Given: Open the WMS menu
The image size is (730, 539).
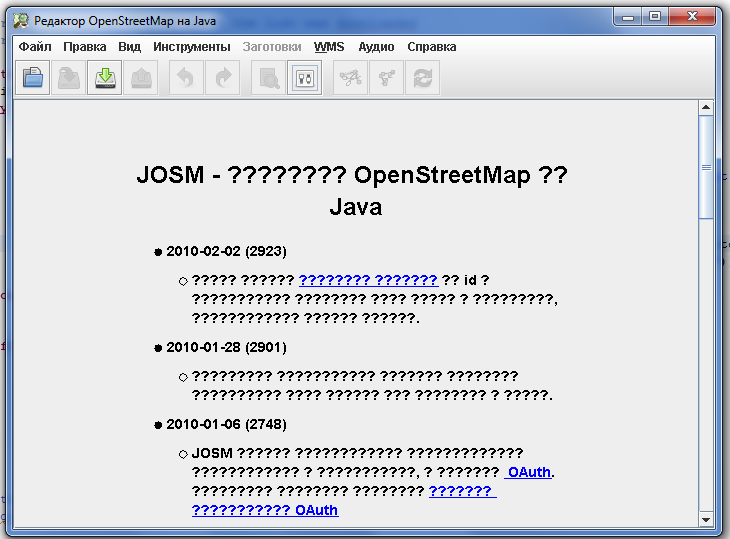Looking at the screenshot, I should (x=329, y=47).
